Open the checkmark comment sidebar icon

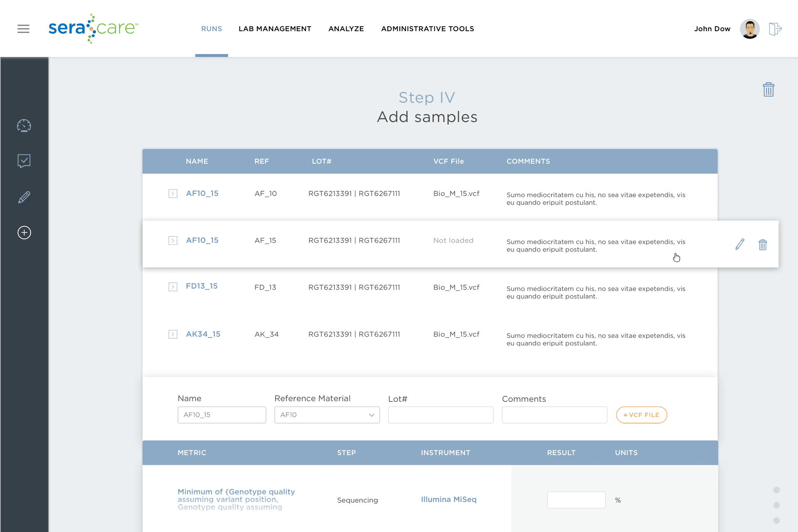point(24,161)
